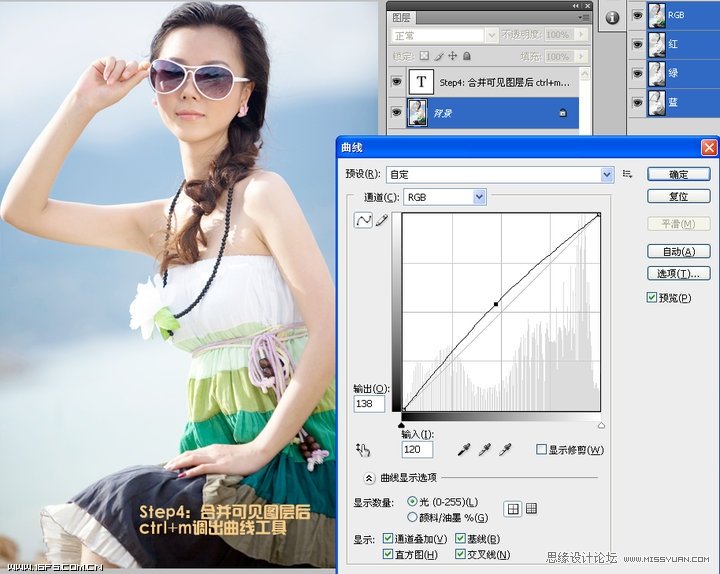Click the lock position move icon

tap(453, 56)
